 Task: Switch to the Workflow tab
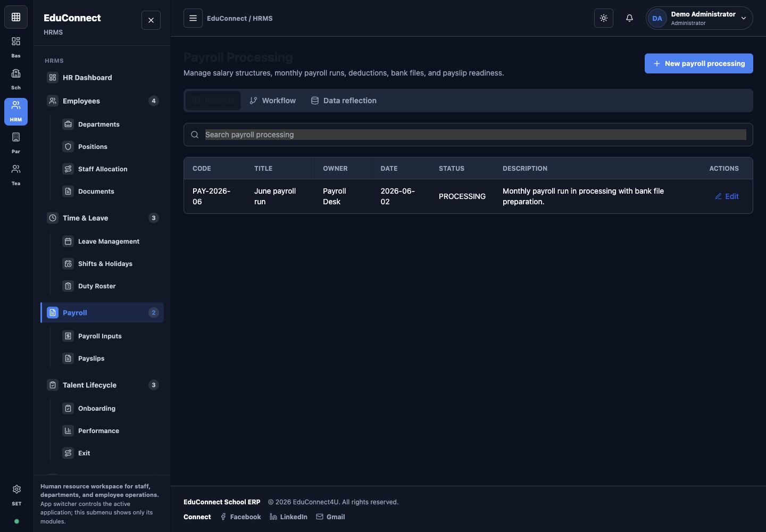tap(273, 101)
